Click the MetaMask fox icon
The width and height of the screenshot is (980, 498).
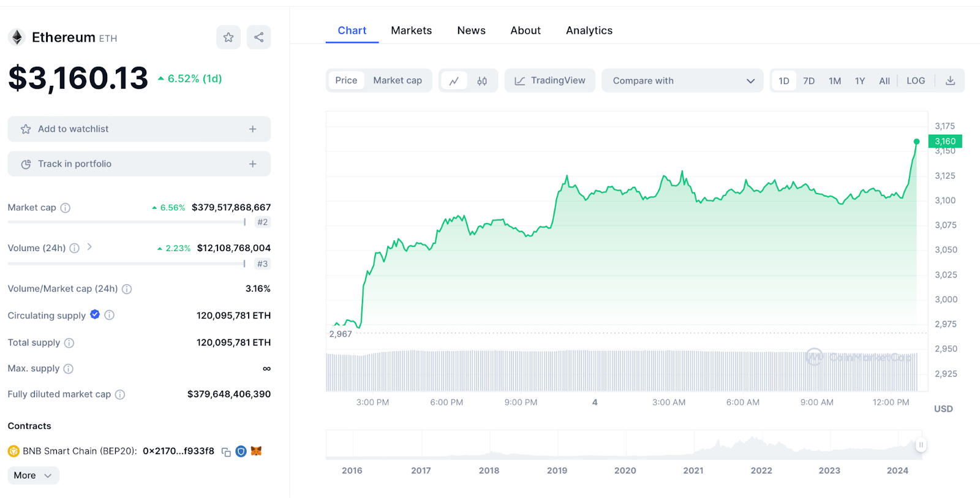click(x=256, y=451)
